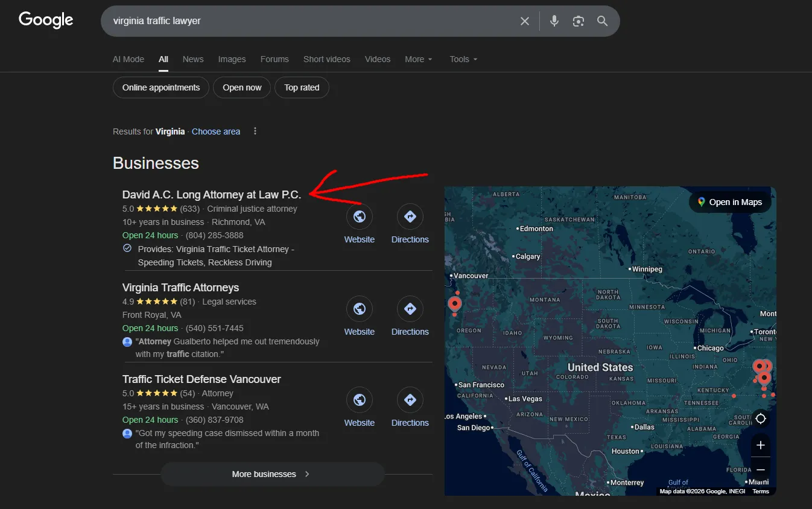Open Website for Traffic Ticket Defense Vancouver
Viewport: 812px width, 509px height.
pyautogui.click(x=359, y=400)
